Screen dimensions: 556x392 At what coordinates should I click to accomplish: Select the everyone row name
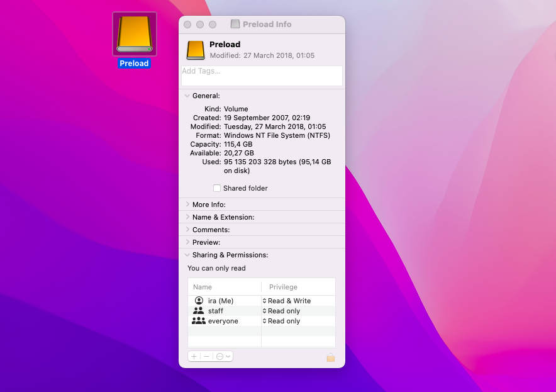[223, 321]
